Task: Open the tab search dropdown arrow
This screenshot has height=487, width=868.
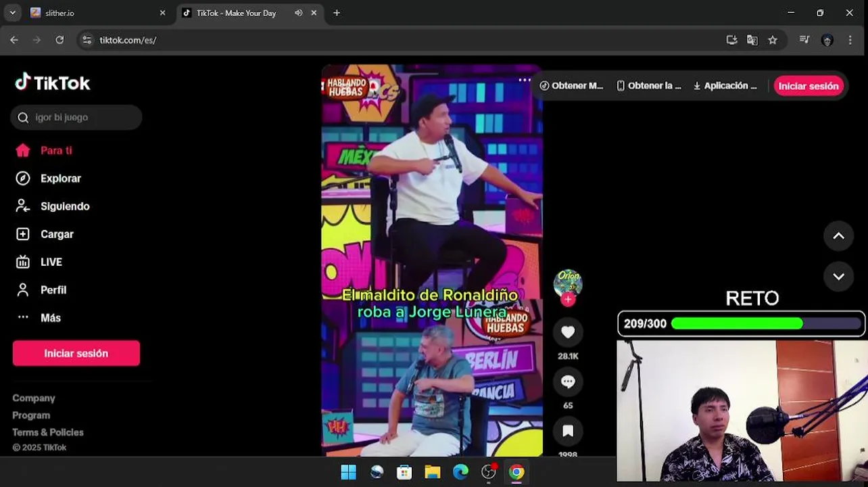Action: click(12, 13)
